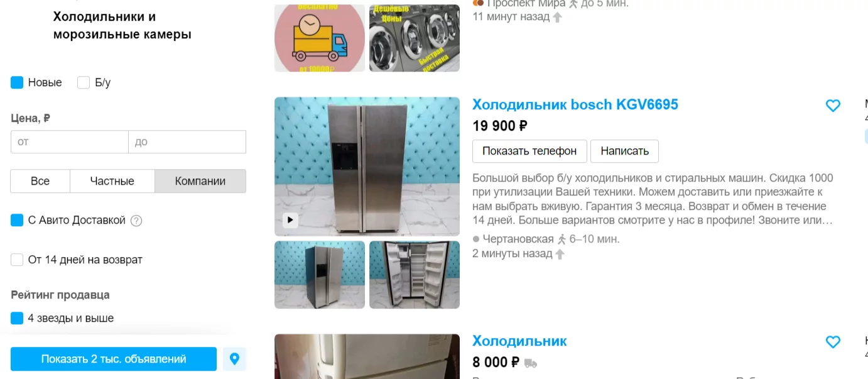Image resolution: width=868 pixels, height=379 pixels.
Task: Open Холодильник bosch KGV6695 listing title
Action: coord(575,105)
